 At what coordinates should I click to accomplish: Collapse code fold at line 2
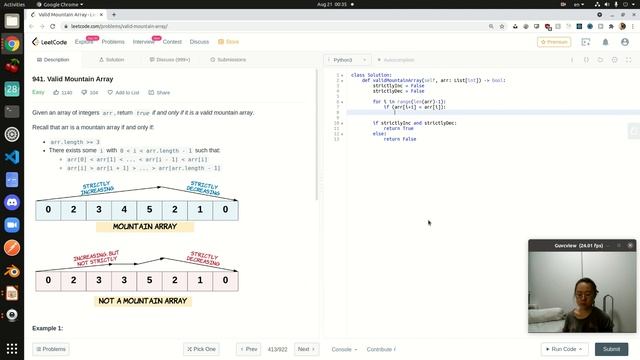[x=342, y=80]
